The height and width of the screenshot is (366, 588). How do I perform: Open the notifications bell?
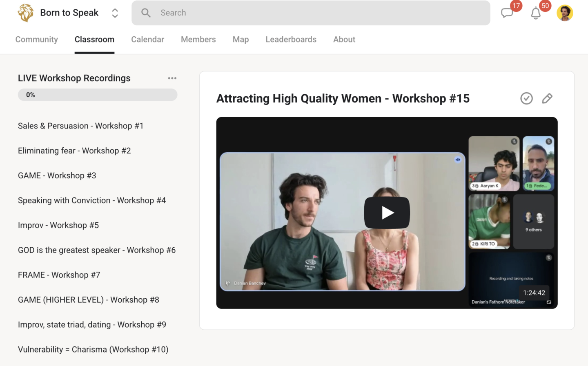[x=536, y=13]
